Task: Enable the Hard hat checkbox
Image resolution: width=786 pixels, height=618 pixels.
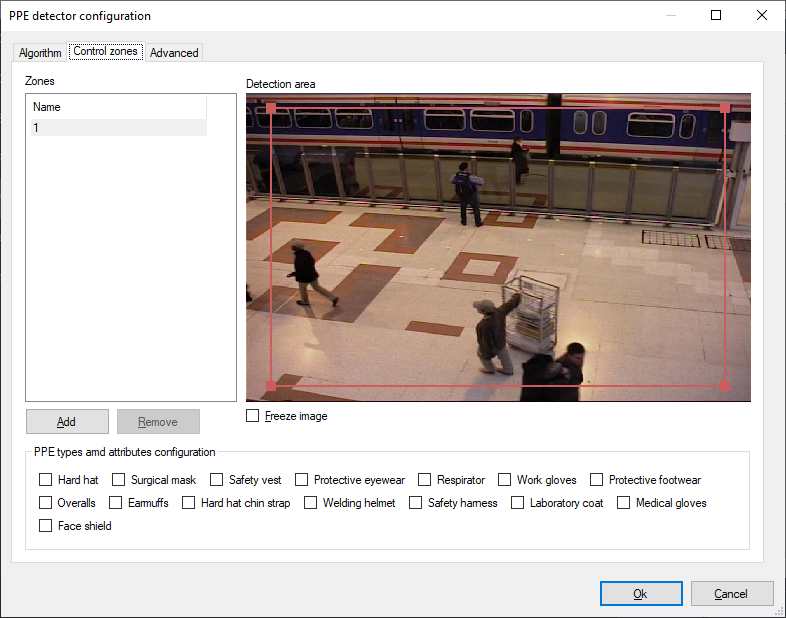Action: coord(45,480)
